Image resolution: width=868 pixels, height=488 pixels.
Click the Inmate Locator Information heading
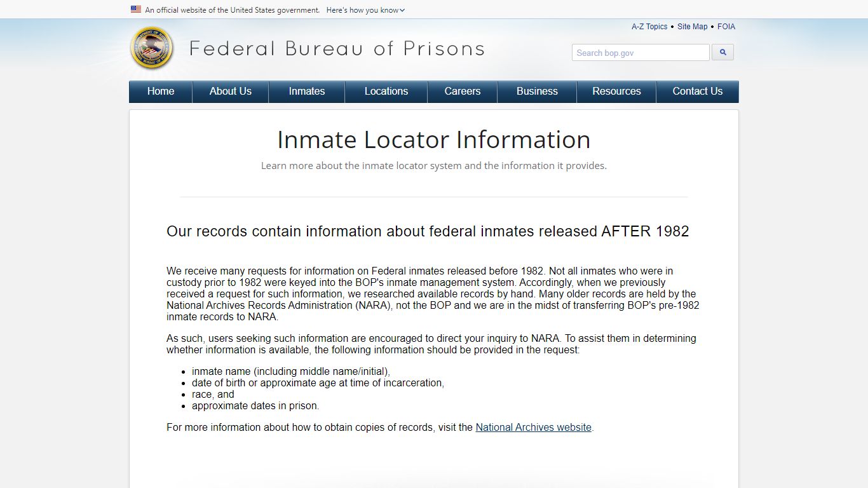click(434, 140)
